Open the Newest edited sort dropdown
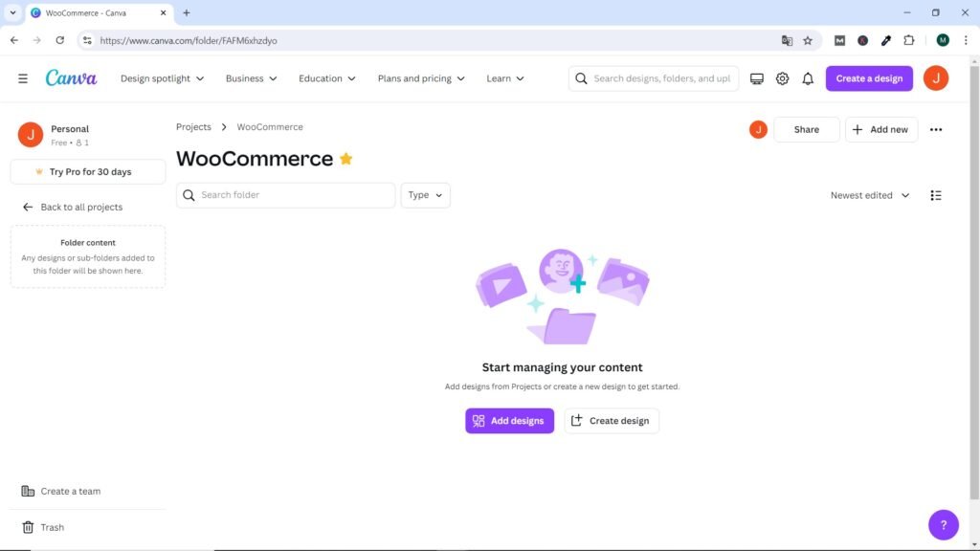 tap(869, 195)
